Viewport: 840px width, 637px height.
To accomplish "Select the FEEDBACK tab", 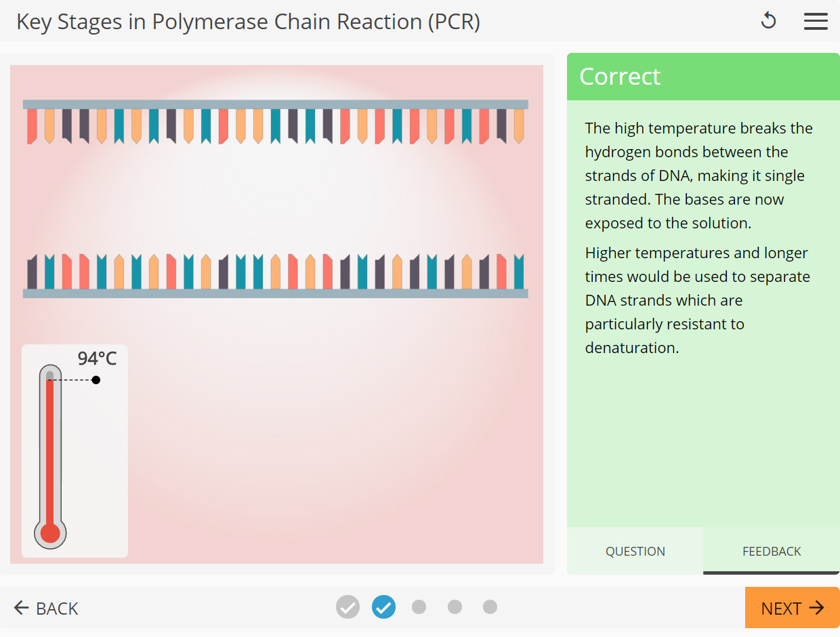I will (x=771, y=551).
